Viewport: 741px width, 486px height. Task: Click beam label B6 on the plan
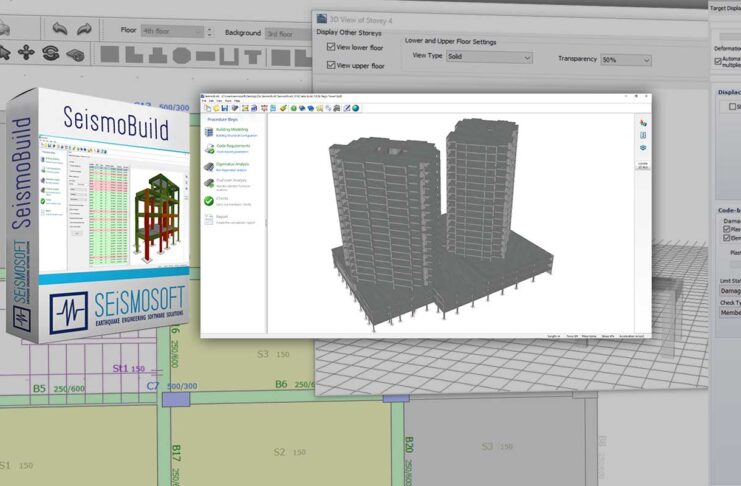[x=281, y=384]
